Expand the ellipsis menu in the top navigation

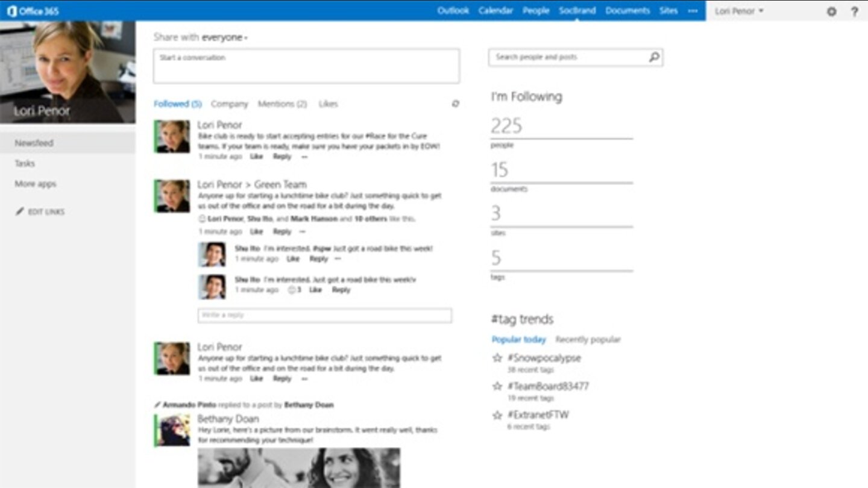click(x=692, y=10)
